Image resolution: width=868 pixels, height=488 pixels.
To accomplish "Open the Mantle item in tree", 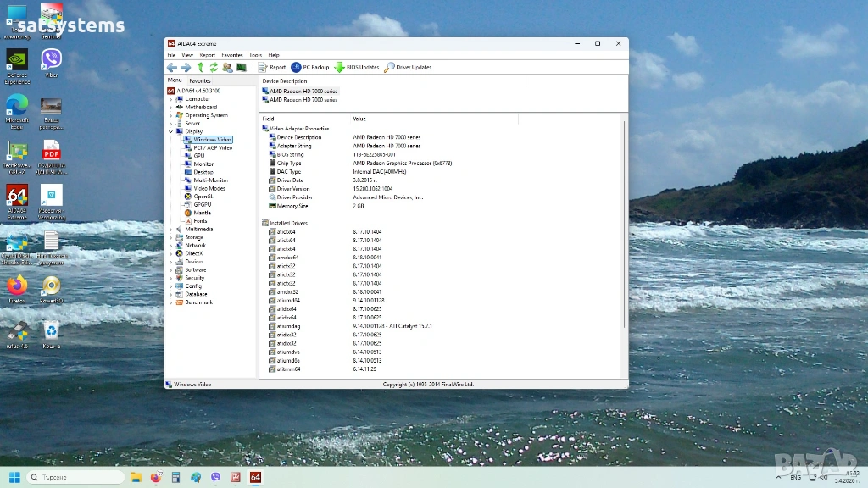I will (x=202, y=213).
